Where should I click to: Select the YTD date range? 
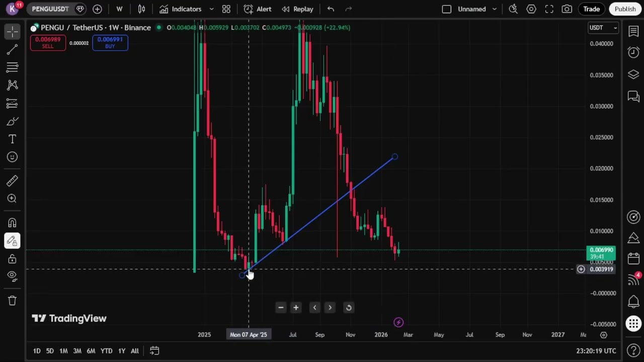[106, 351]
